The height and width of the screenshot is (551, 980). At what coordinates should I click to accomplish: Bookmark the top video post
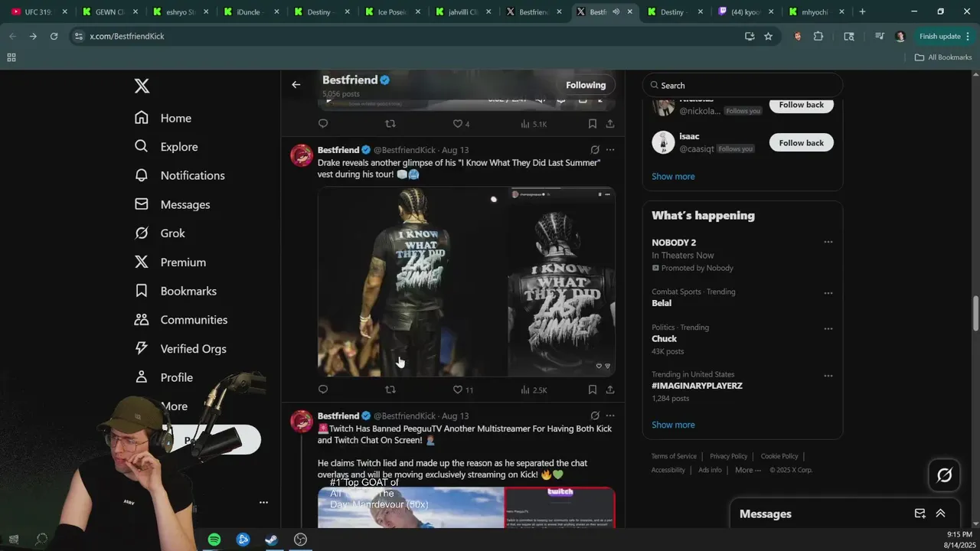click(592, 124)
